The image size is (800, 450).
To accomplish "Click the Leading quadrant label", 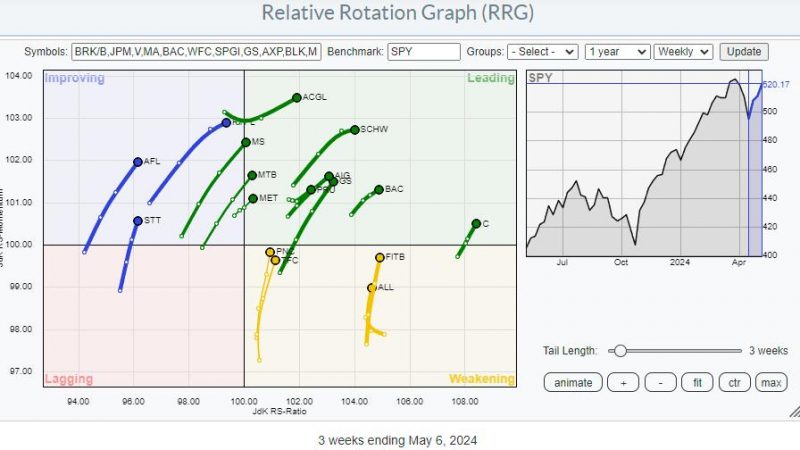I will (491, 78).
